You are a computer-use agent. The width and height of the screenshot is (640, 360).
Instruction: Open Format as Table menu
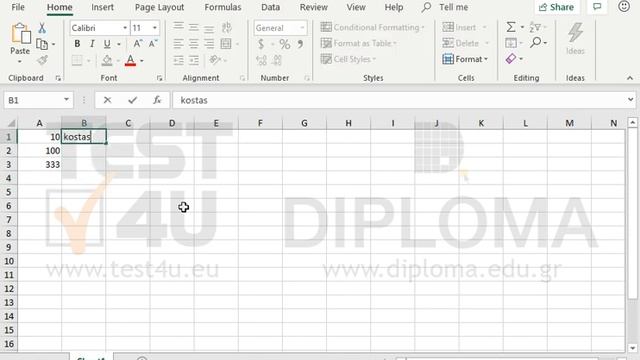(x=358, y=43)
